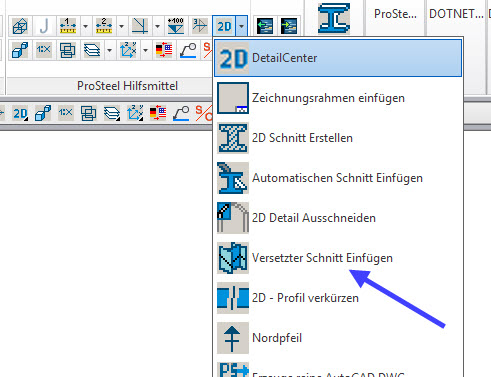This screenshot has width=491, height=377.
Task: Select DetailCenter from the dropdown menu
Action: tap(338, 58)
